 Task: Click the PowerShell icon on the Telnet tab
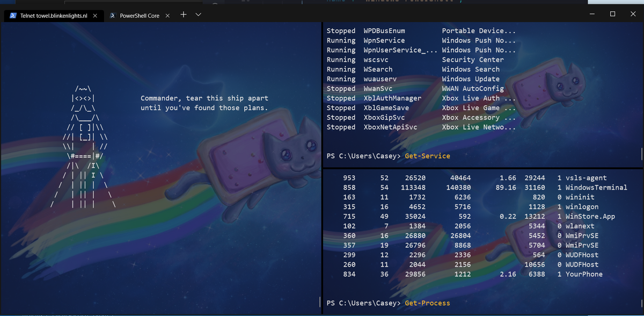[x=12, y=15]
